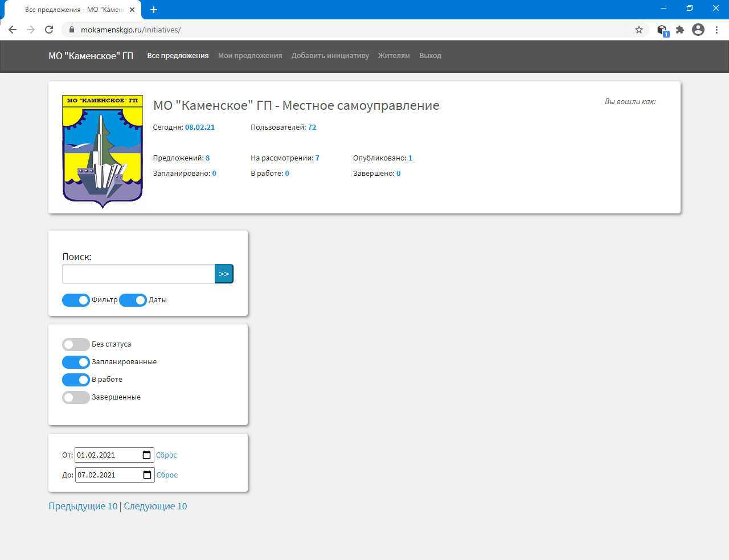Click the Следующие 10 pagination link
Image resolution: width=729 pixels, height=560 pixels.
click(x=155, y=506)
